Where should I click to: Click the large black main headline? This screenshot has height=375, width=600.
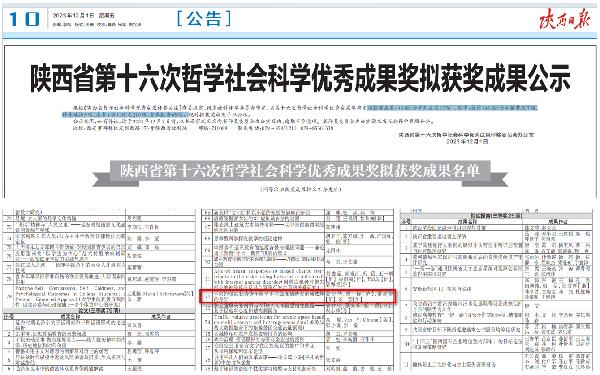pyautogui.click(x=300, y=78)
